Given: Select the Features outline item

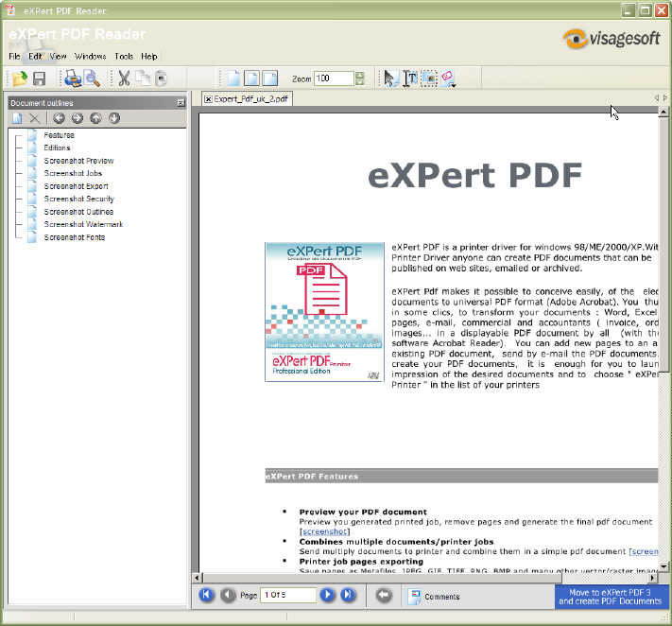Looking at the screenshot, I should (60, 135).
